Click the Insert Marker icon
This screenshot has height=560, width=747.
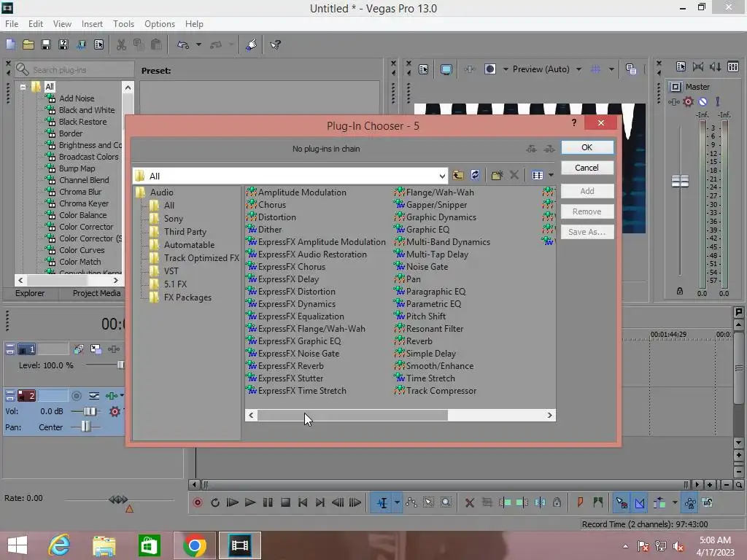(x=580, y=502)
